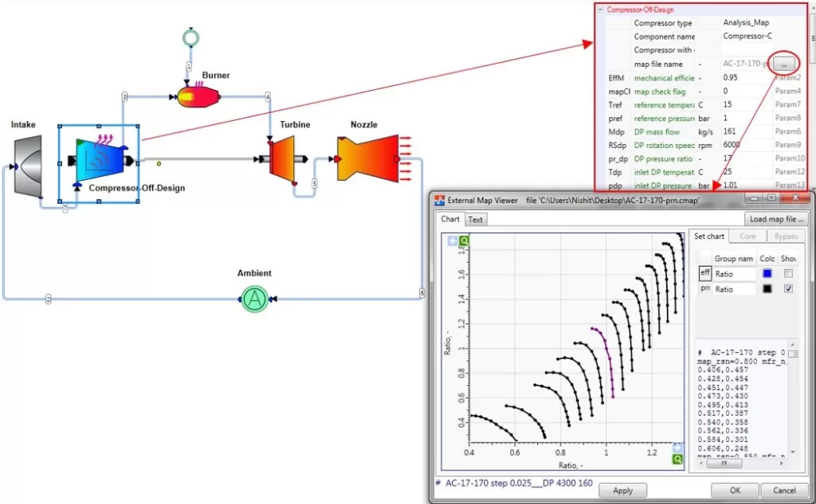The height and width of the screenshot is (504, 816).
Task: Click the black color swatch for prn
Action: (x=767, y=289)
